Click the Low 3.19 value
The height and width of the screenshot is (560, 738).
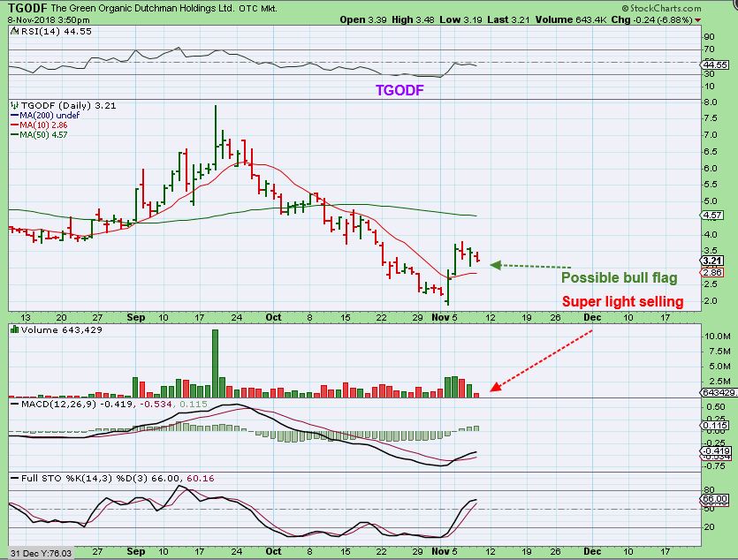click(460, 19)
